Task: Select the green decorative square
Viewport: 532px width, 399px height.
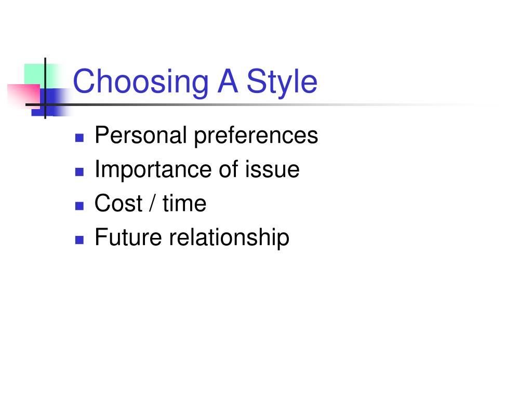Action: (x=43, y=76)
